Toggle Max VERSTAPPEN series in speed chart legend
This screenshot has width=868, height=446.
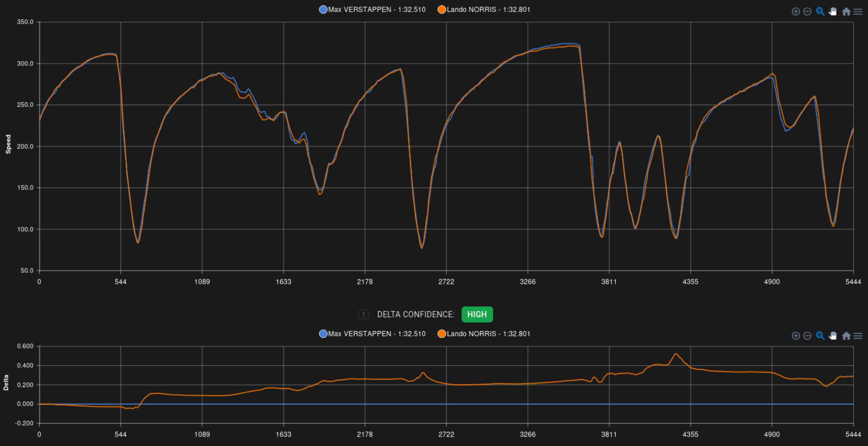[377, 9]
